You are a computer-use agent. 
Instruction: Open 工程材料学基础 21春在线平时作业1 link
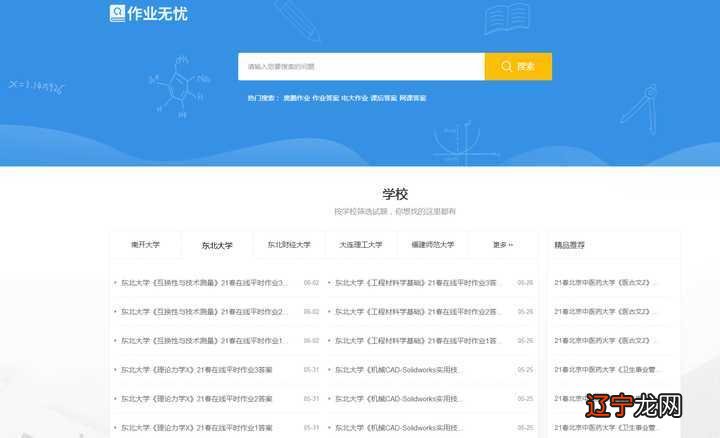417,341
